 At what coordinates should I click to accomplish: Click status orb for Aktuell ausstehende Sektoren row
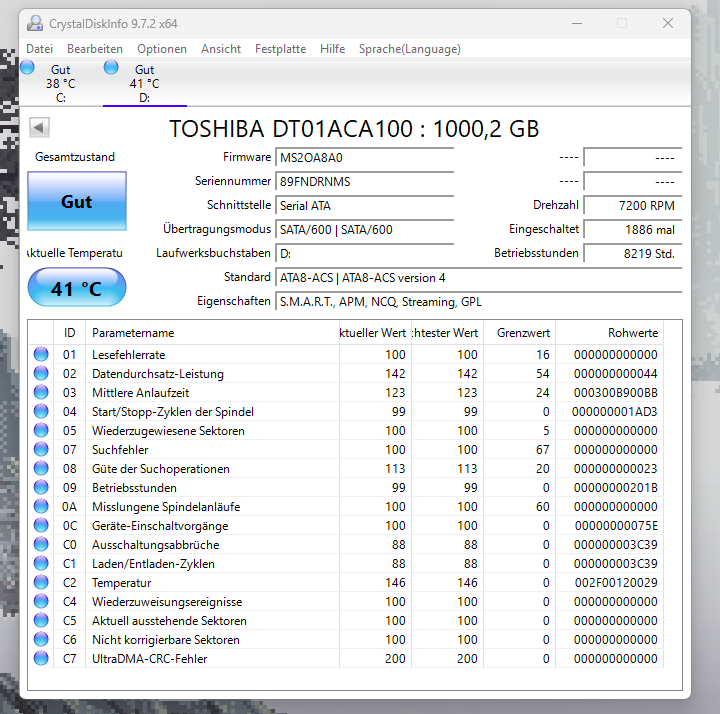tap(41, 620)
